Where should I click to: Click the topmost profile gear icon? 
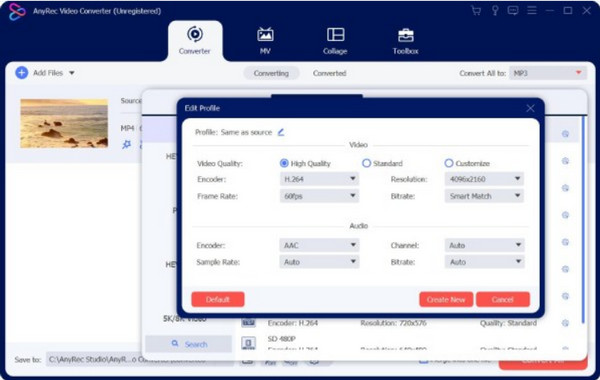[565, 134]
